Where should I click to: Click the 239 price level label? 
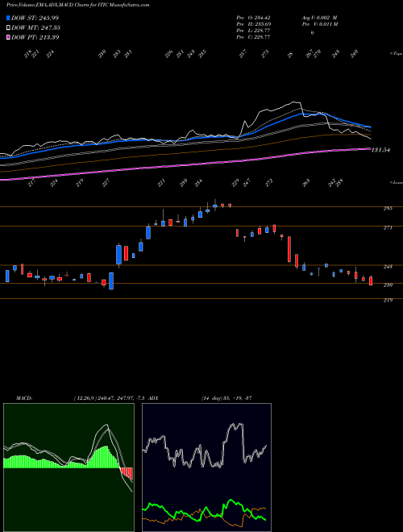coord(388,285)
